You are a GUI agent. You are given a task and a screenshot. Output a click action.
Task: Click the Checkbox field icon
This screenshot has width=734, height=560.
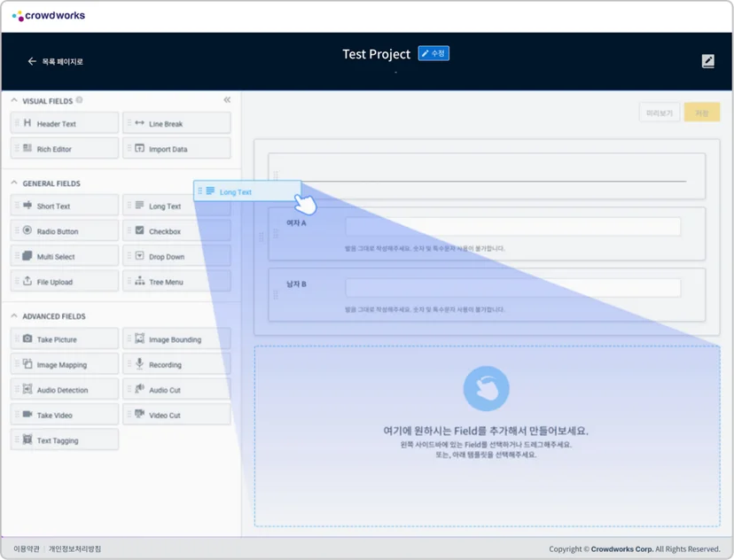(x=139, y=230)
